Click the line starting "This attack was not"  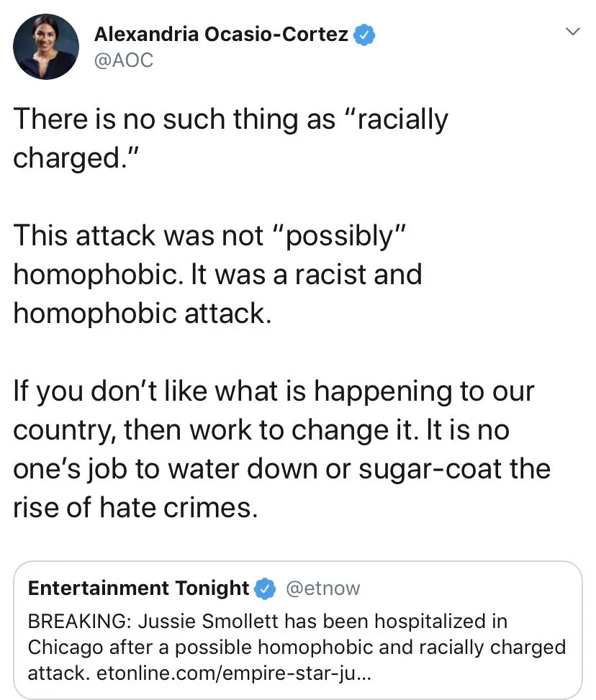click(x=211, y=235)
